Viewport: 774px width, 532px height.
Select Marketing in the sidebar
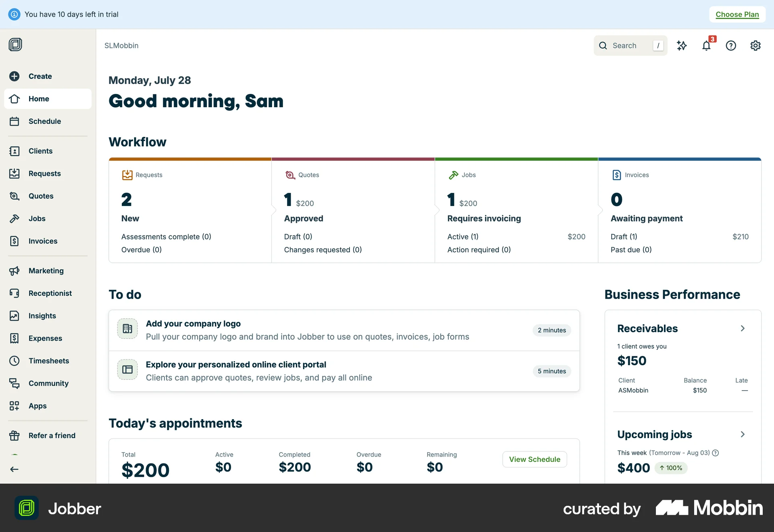(x=46, y=271)
